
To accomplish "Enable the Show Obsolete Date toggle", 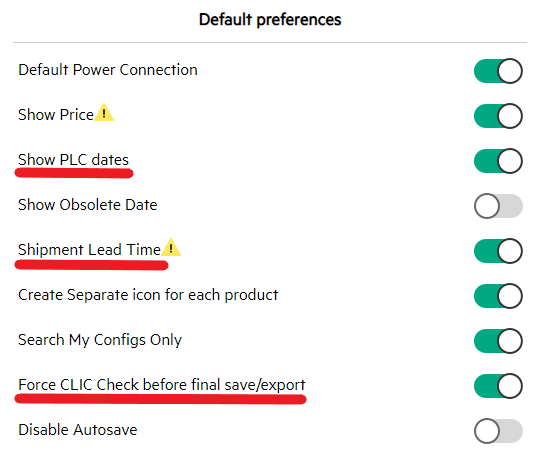I will [x=498, y=206].
